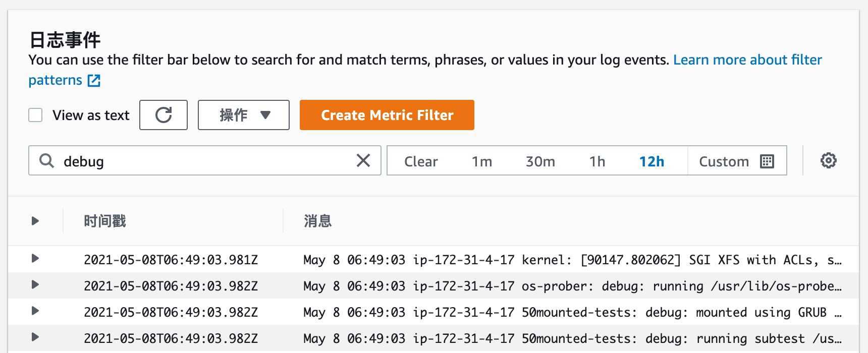Enable the View as text checkbox
868x353 pixels.
click(x=35, y=115)
